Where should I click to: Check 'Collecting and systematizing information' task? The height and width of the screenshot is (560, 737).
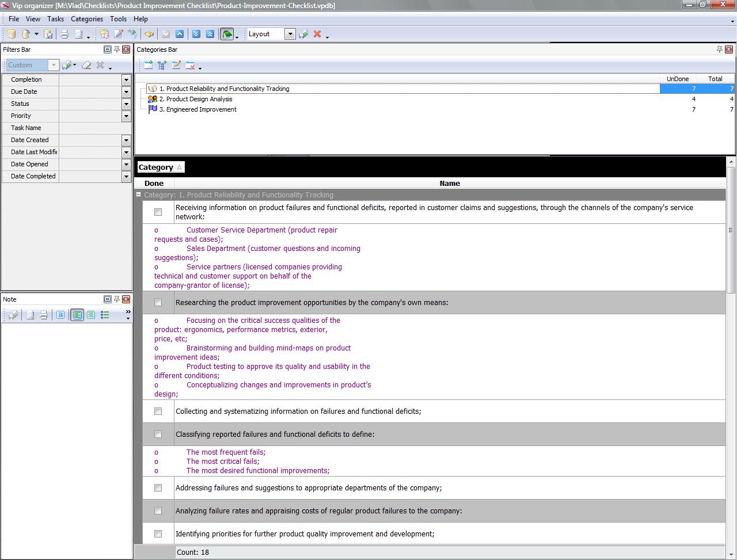[x=158, y=412]
